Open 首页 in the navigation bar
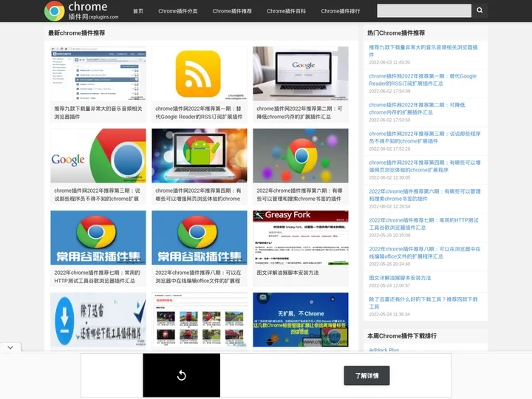Screen dimensions: 532x399 [x=138, y=11]
